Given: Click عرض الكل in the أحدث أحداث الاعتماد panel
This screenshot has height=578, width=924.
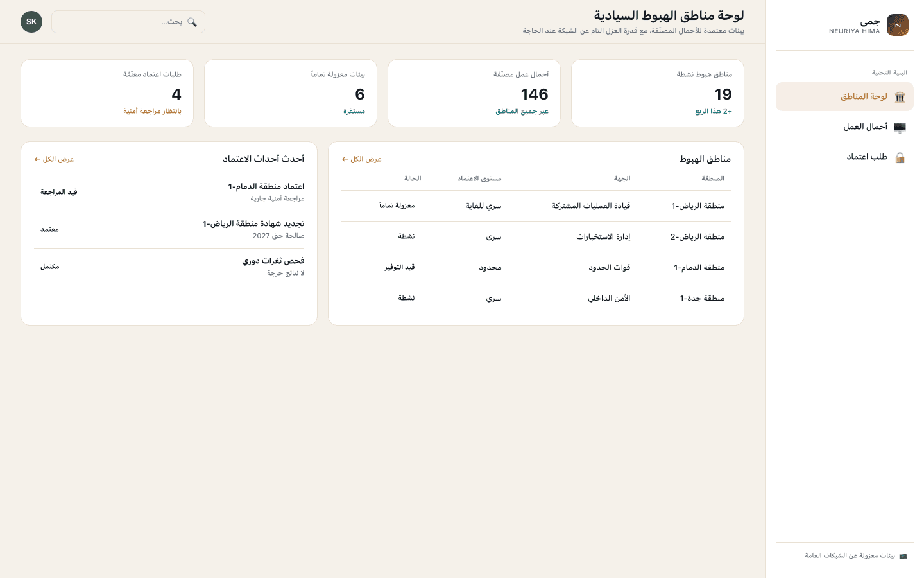Looking at the screenshot, I should (x=55, y=159).
